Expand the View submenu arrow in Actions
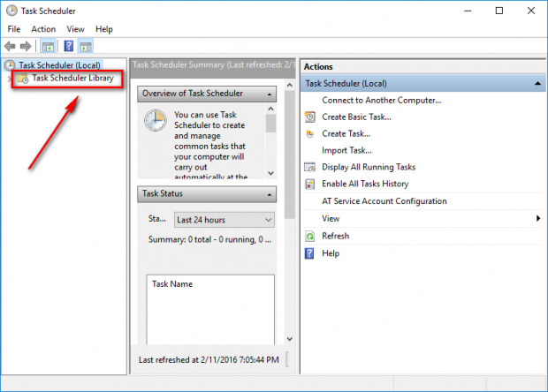The height and width of the screenshot is (392, 548). pos(538,218)
